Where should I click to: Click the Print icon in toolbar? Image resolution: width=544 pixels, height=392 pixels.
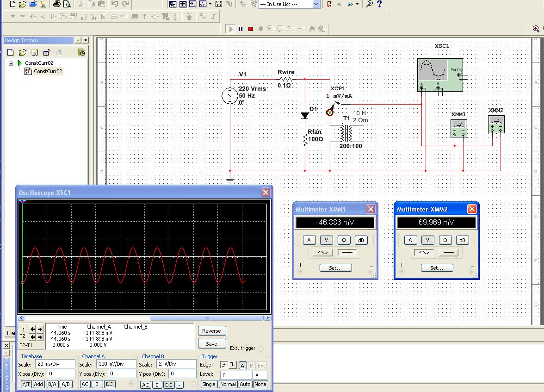click(x=56, y=4)
